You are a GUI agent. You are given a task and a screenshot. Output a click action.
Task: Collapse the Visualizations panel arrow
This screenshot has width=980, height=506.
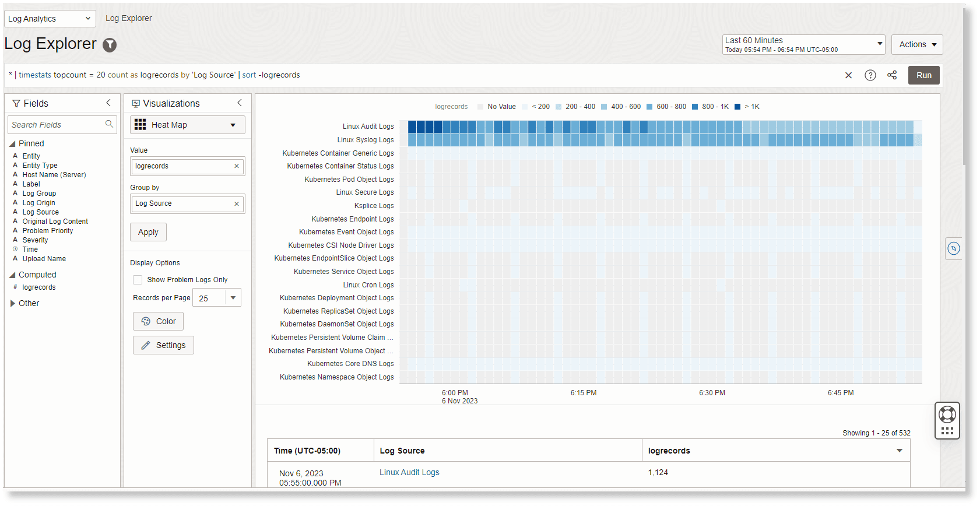(x=240, y=103)
